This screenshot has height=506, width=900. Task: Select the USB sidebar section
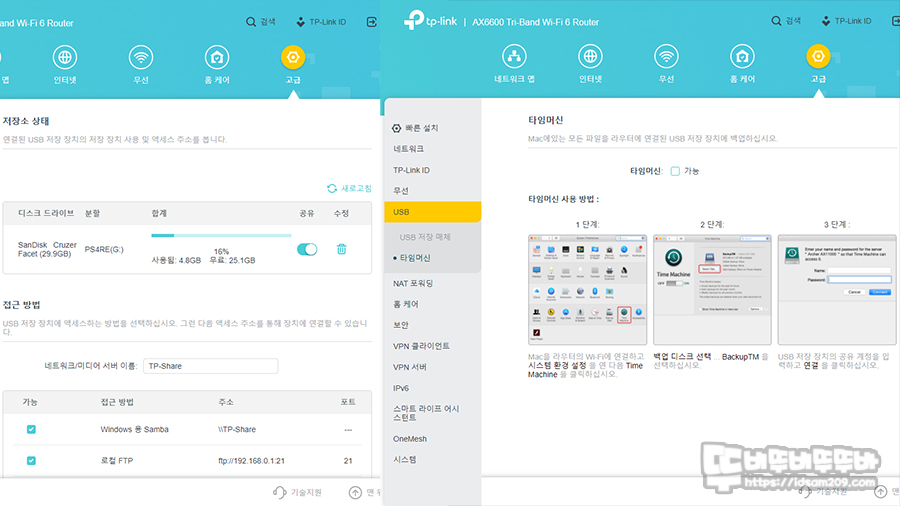[433, 212]
